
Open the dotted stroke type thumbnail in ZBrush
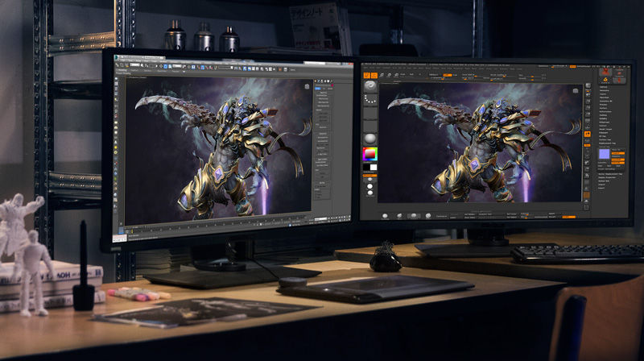[x=370, y=99]
